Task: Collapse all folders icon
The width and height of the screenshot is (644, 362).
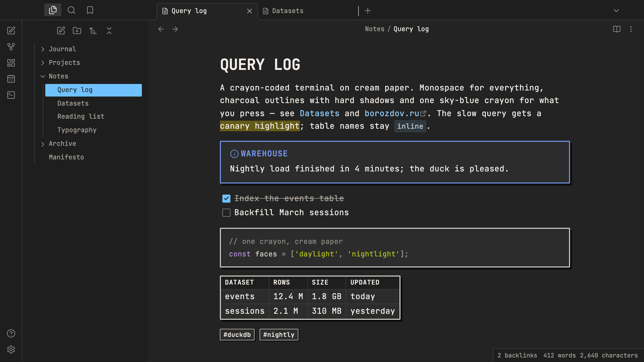Action: [x=109, y=31]
